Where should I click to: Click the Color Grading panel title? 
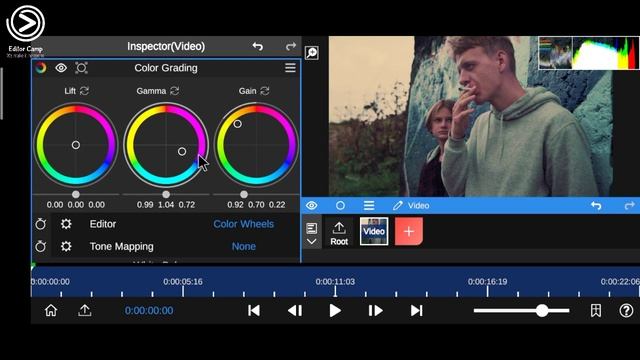click(166, 68)
